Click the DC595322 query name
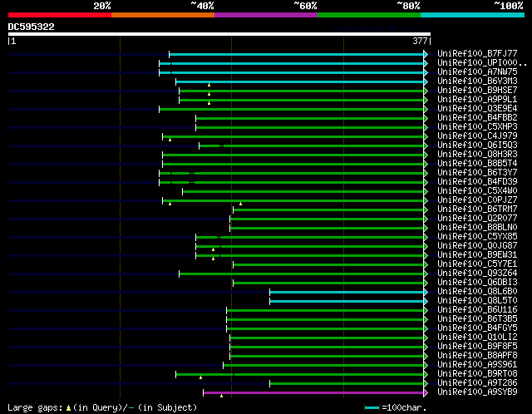The width and height of the screenshot is (532, 414). [x=32, y=27]
